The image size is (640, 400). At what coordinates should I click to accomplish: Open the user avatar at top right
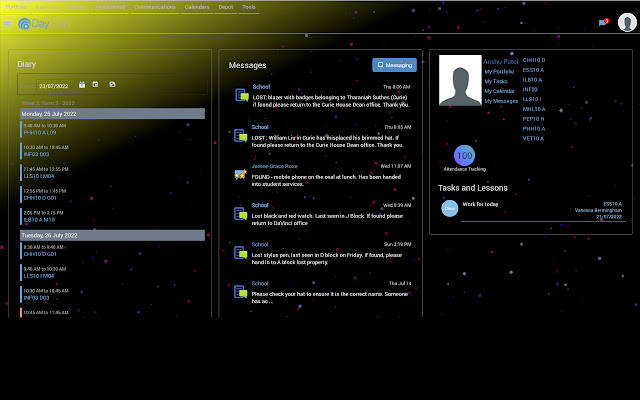click(627, 22)
